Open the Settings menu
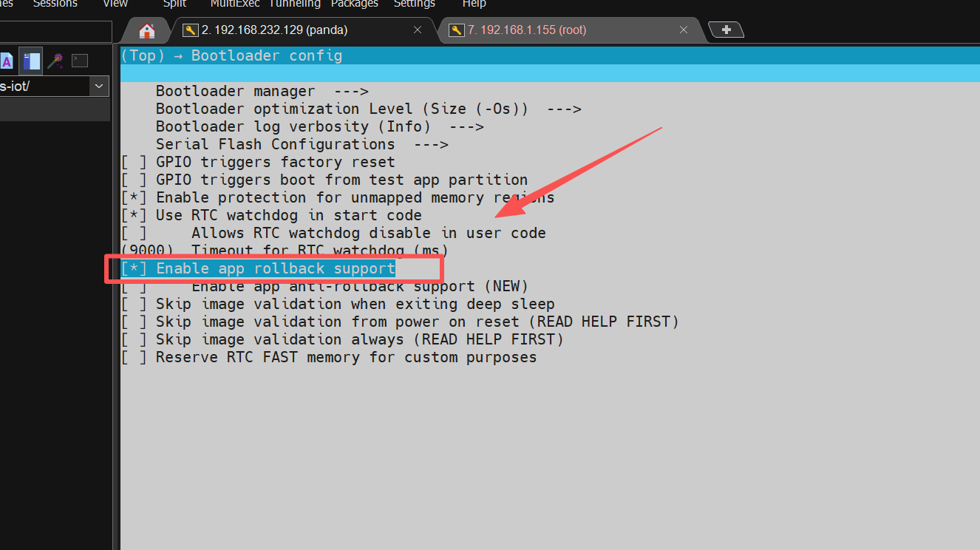Screen dimensions: 980x550 (415, 4)
